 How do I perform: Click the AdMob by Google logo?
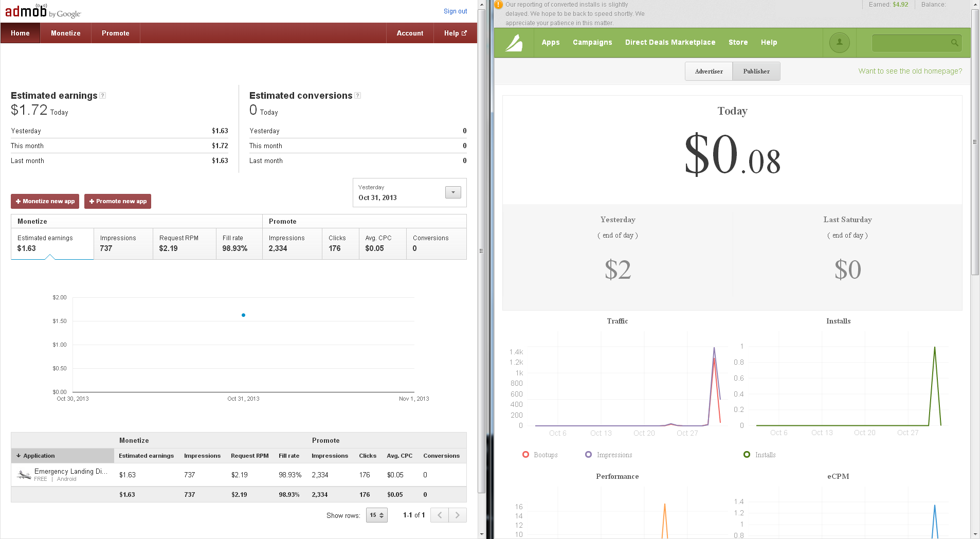pyautogui.click(x=43, y=10)
